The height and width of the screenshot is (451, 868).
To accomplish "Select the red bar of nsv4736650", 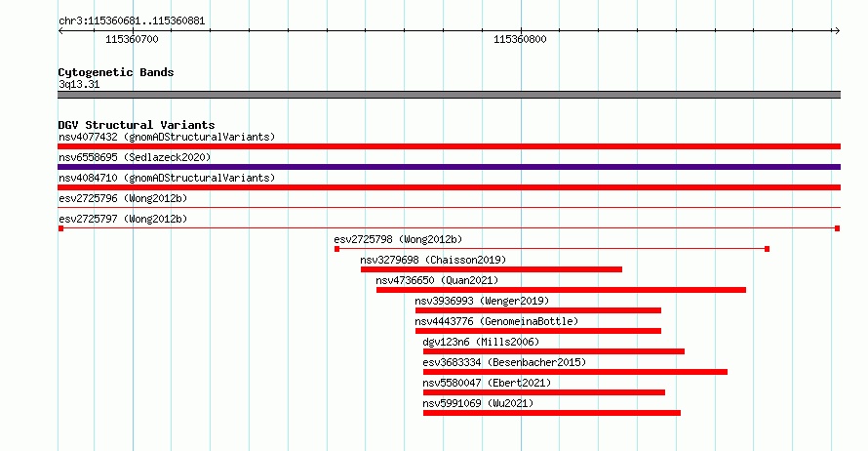I will tap(562, 290).
